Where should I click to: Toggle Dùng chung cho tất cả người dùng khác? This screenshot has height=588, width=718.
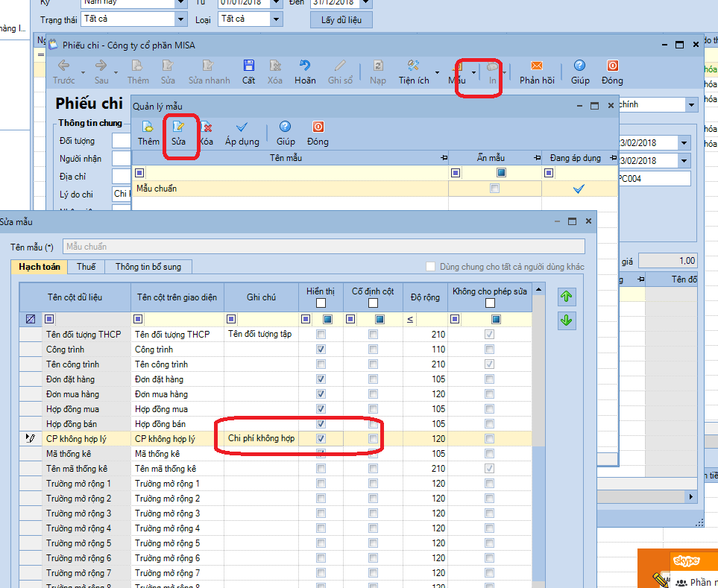click(430, 267)
